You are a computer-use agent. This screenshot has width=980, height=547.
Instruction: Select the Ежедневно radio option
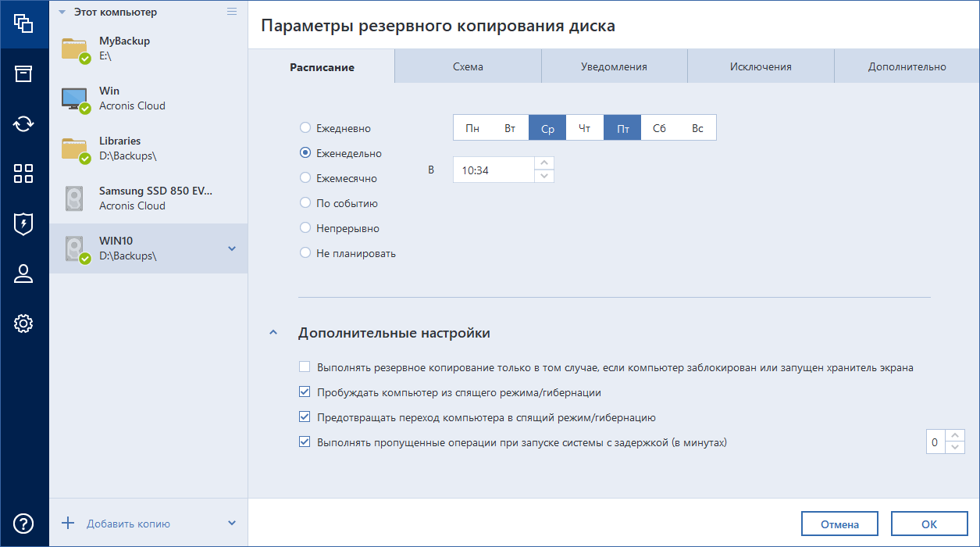(305, 128)
